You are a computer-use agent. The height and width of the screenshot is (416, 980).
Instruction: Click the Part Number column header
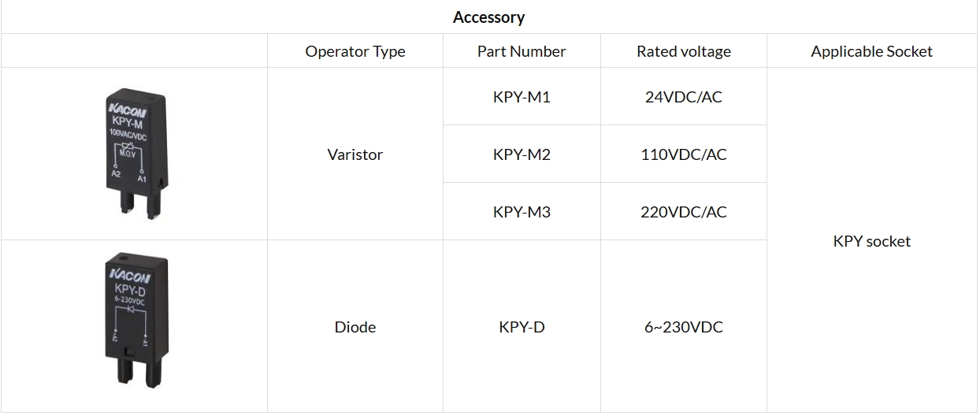coord(522,51)
